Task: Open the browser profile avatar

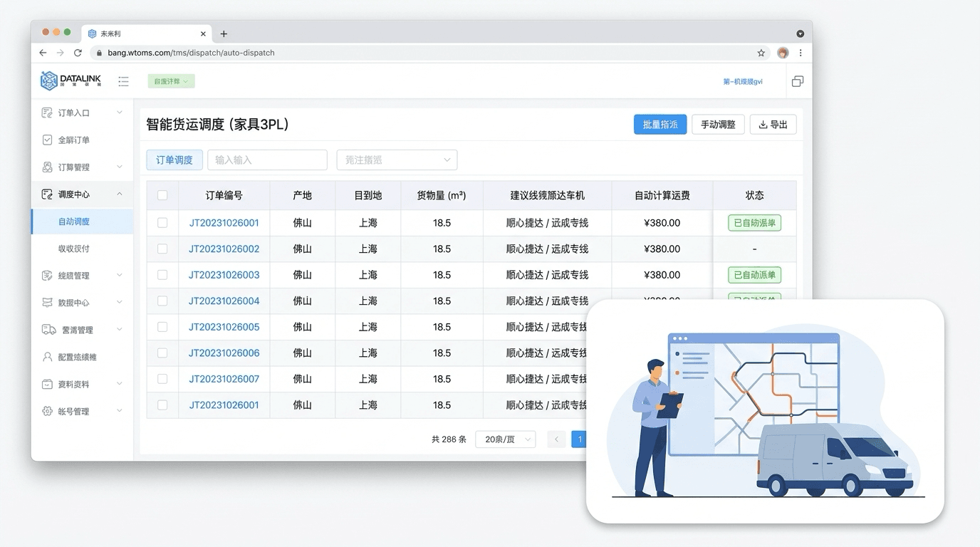Action: click(783, 53)
